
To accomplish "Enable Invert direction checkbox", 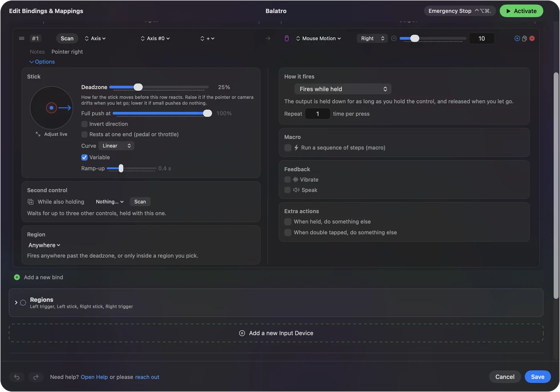I will pyautogui.click(x=84, y=124).
